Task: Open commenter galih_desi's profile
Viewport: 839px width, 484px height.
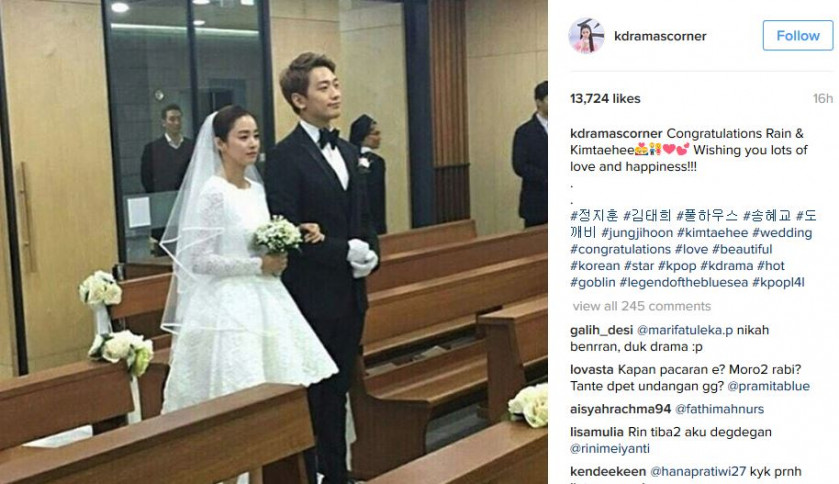Action: [601, 330]
